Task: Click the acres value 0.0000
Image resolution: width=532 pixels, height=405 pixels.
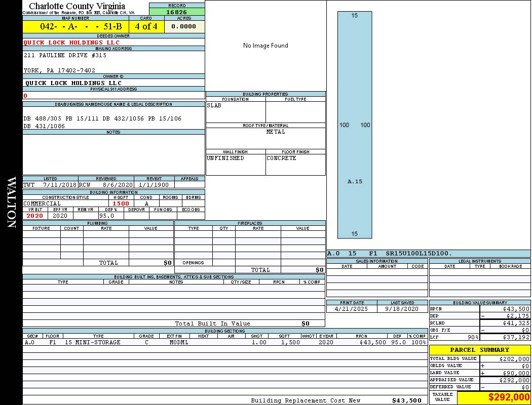Action: pyautogui.click(x=184, y=27)
